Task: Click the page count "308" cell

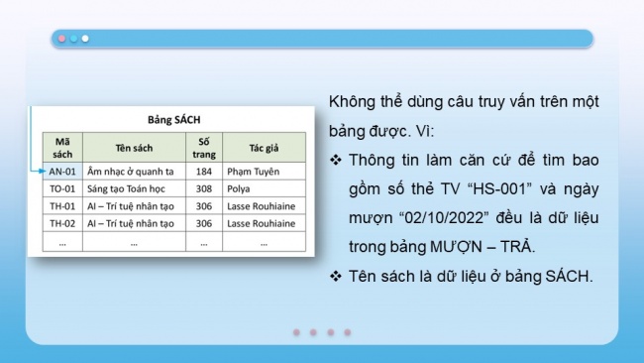Action: click(204, 188)
